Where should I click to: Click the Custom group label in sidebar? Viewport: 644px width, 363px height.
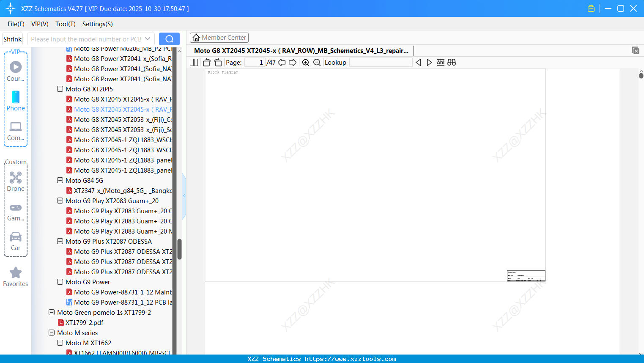16,162
